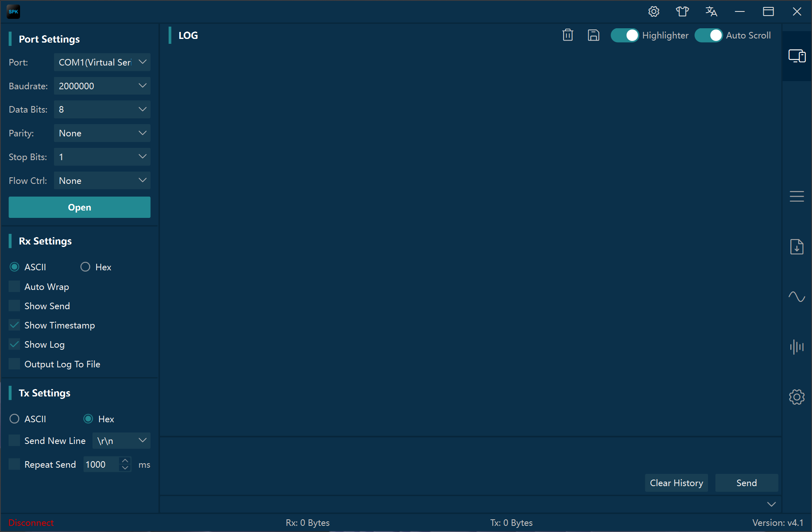This screenshot has width=812, height=532.
Task: Open the sidebar settings gear icon
Action: click(797, 397)
